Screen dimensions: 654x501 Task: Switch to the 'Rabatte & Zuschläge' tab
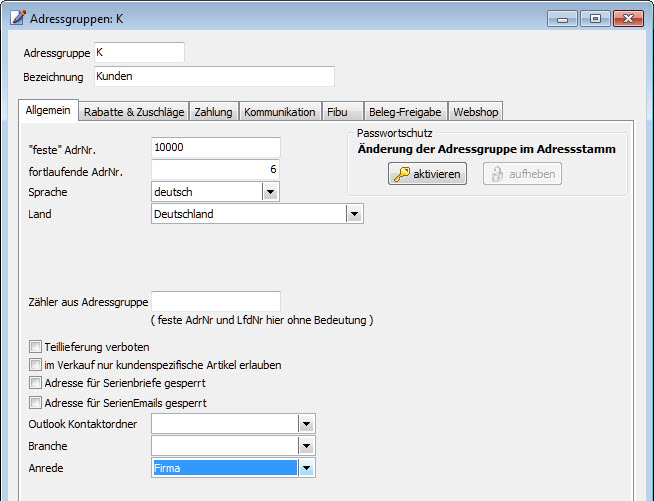click(x=133, y=112)
